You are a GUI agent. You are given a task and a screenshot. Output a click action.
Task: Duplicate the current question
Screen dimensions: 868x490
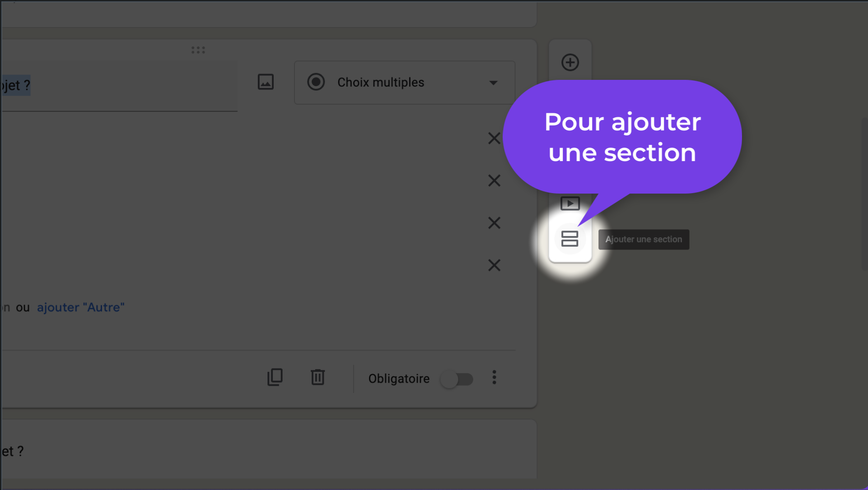pos(275,377)
